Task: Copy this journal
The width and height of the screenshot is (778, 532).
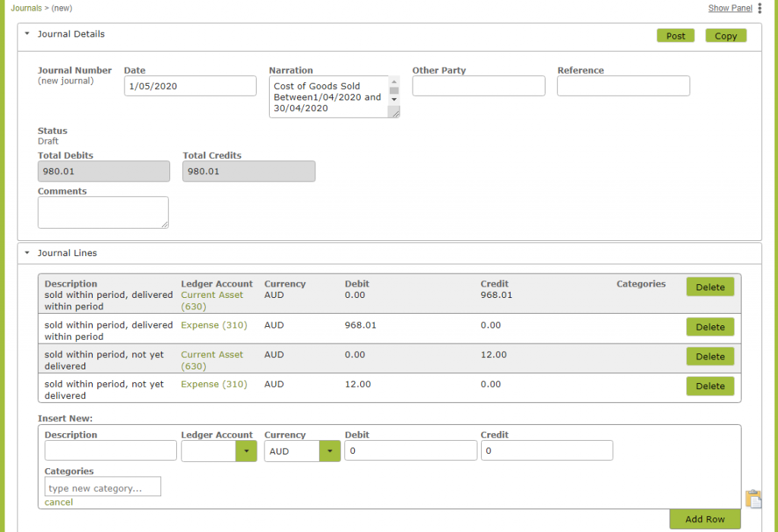Action: click(725, 35)
